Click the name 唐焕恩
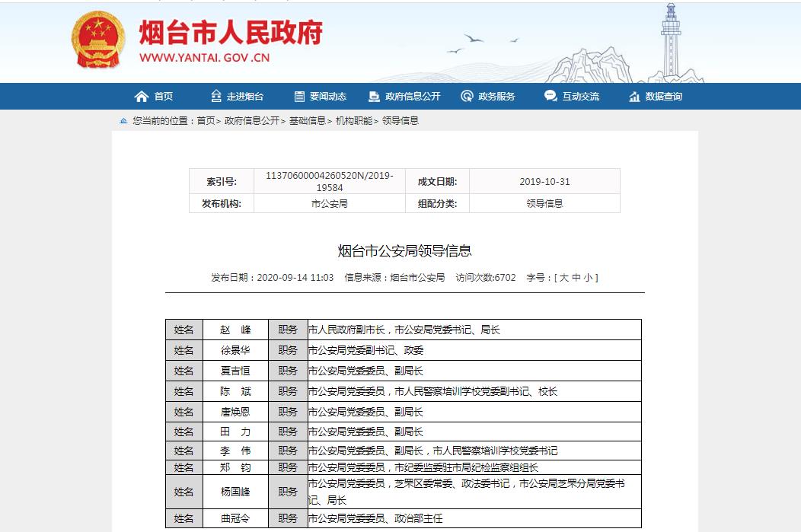This screenshot has height=532, width=801. [235, 412]
